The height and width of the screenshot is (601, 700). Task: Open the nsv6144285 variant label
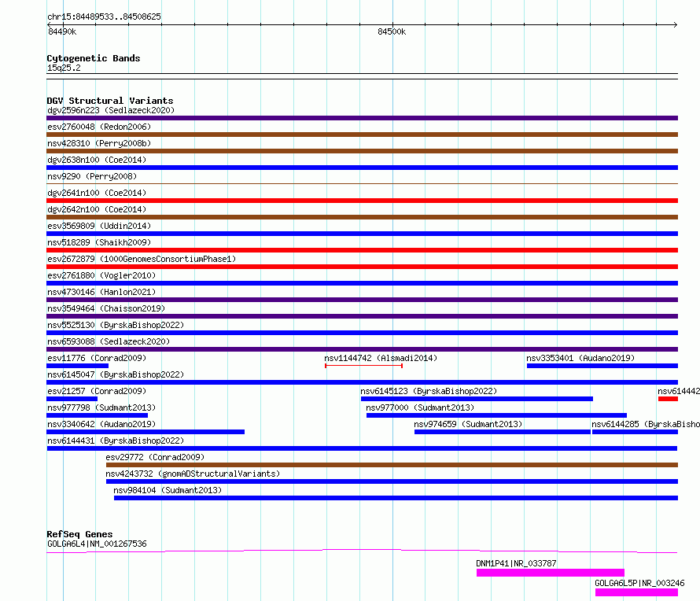(646, 424)
